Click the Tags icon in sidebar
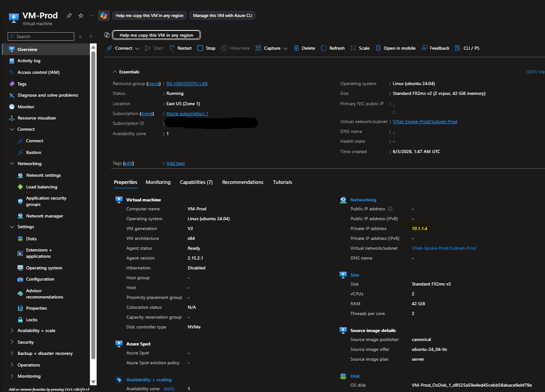Viewport: 545px width, 392px height. click(x=12, y=84)
